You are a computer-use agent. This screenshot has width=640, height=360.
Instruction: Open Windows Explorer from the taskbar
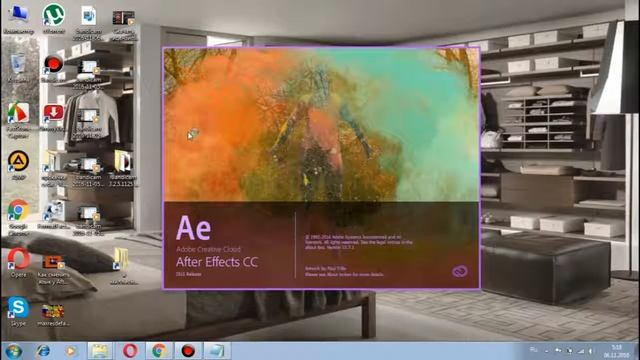100,351
